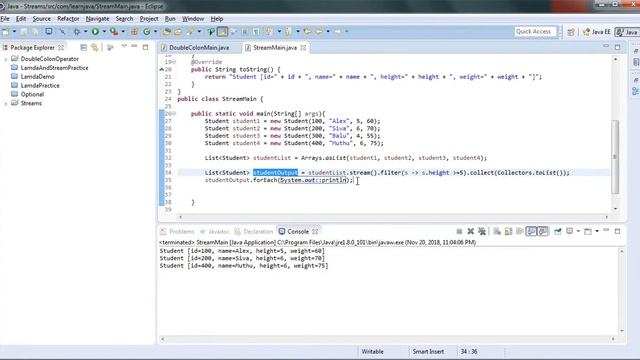Click the Next Annotation arrow icon

pyautogui.click(x=269, y=31)
